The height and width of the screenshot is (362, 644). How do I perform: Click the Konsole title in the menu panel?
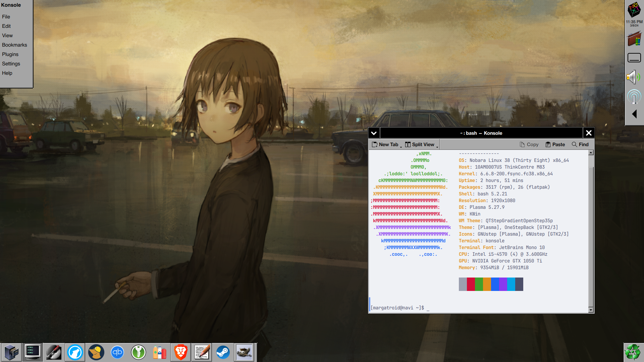pyautogui.click(x=11, y=5)
